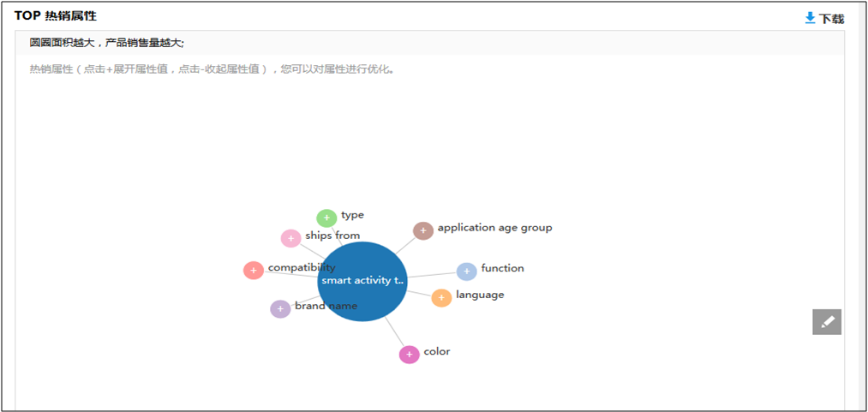Click the 'type' text label

352,215
